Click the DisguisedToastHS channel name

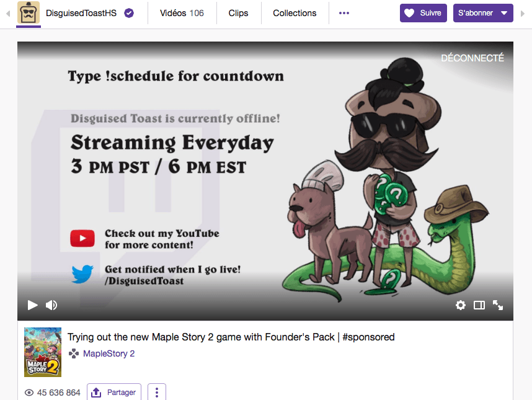[81, 13]
